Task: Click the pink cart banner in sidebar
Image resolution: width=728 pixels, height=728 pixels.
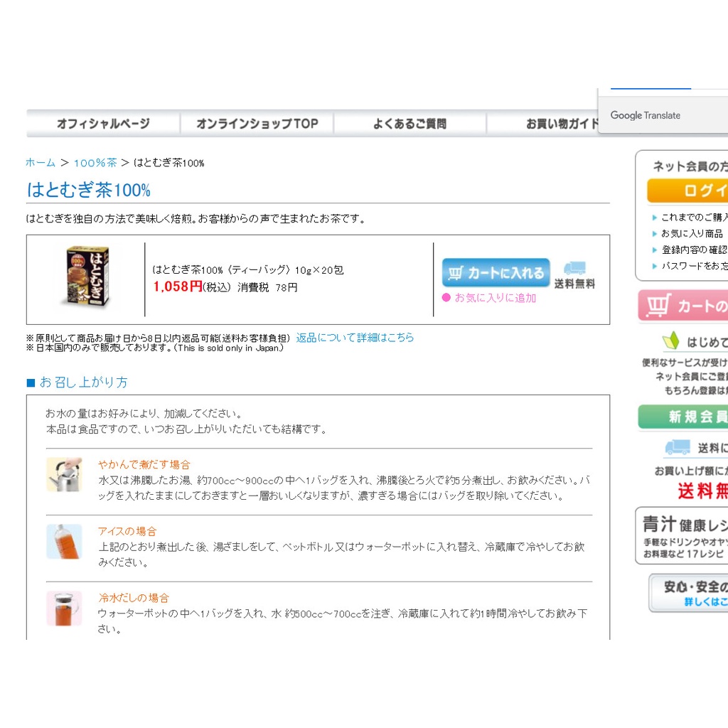Action: 684,306
